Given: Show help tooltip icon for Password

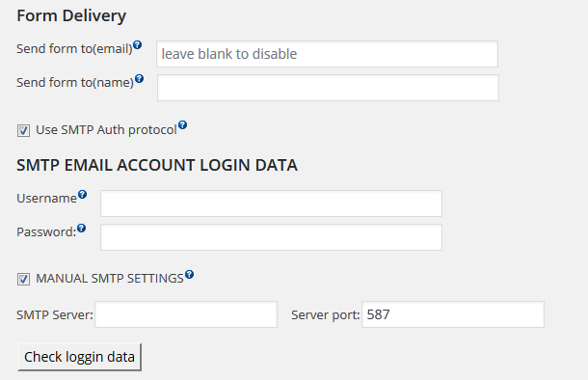Looking at the screenshot, I should (x=81, y=228).
